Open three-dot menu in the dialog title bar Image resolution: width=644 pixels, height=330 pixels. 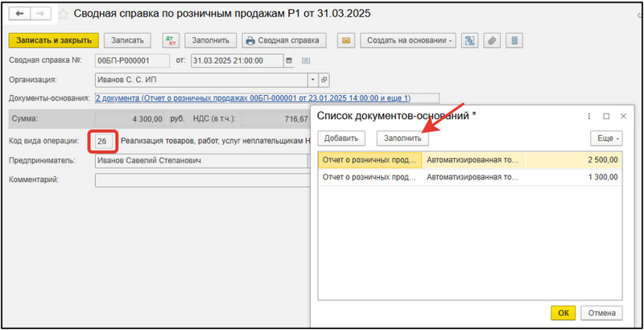(588, 116)
